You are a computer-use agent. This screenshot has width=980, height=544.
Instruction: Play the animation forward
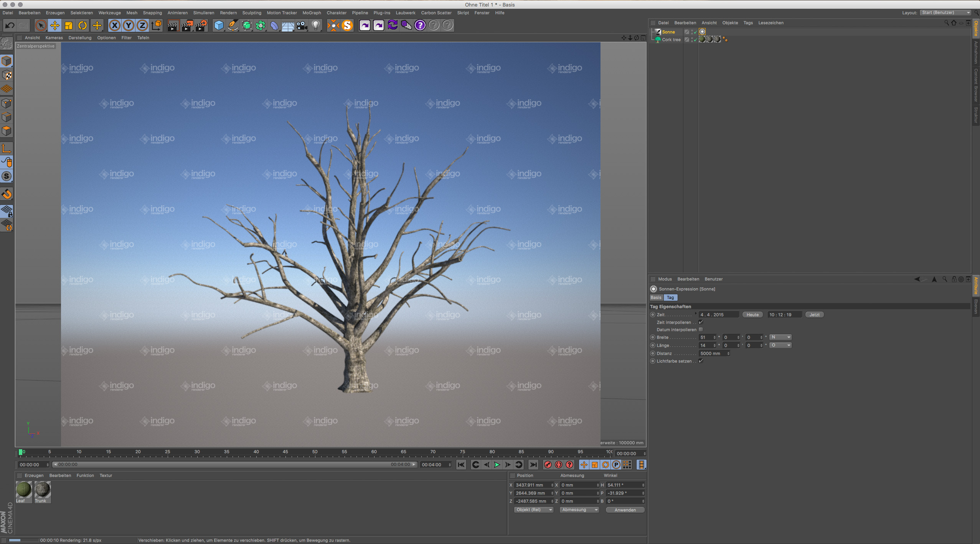pos(497,465)
